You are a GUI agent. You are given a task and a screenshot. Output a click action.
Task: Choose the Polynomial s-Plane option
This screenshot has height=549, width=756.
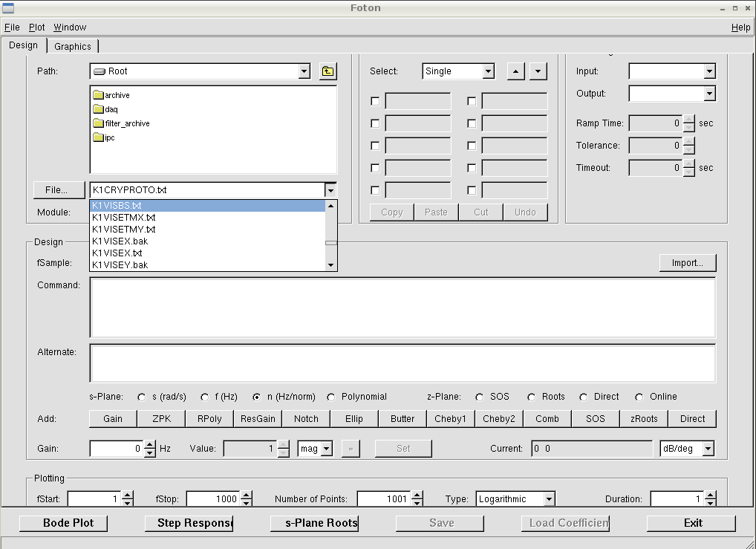point(331,397)
